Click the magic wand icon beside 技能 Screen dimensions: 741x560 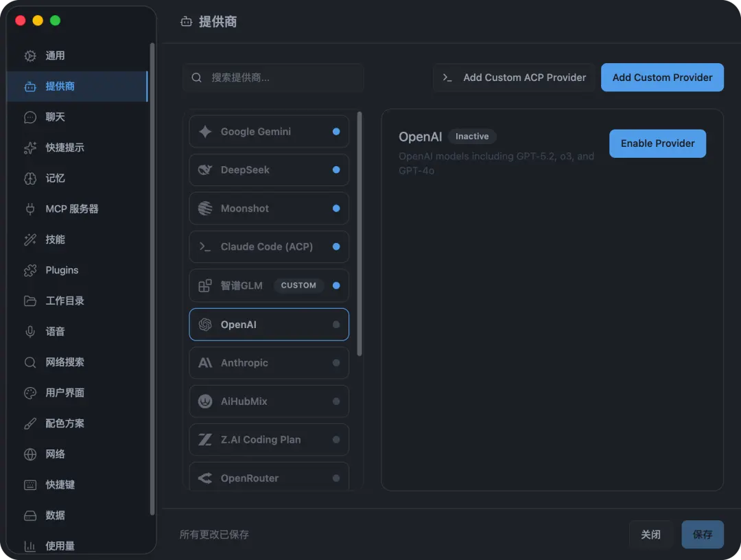(x=30, y=240)
